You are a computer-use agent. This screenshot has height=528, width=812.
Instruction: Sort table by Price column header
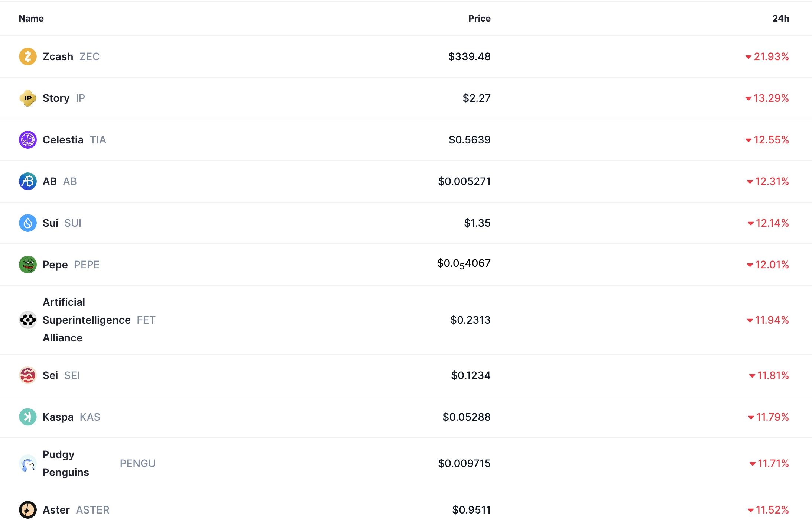point(479,19)
